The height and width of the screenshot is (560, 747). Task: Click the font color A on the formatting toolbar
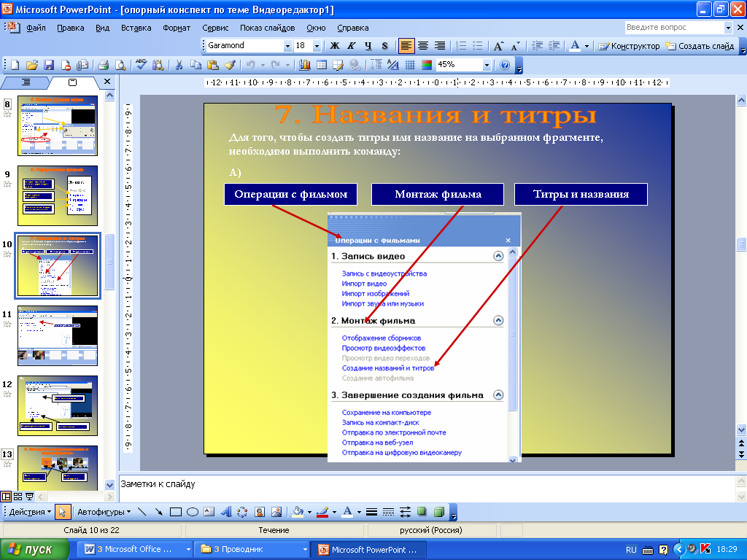[x=576, y=46]
